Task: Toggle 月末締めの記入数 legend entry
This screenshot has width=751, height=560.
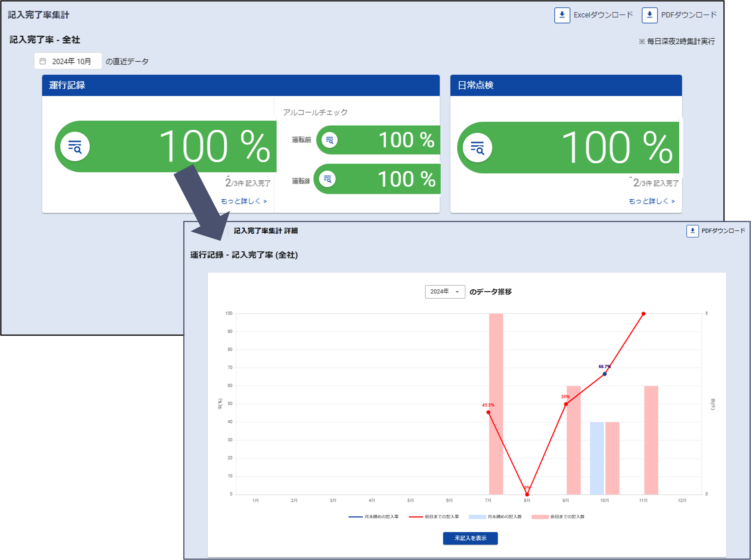Action: (x=495, y=517)
